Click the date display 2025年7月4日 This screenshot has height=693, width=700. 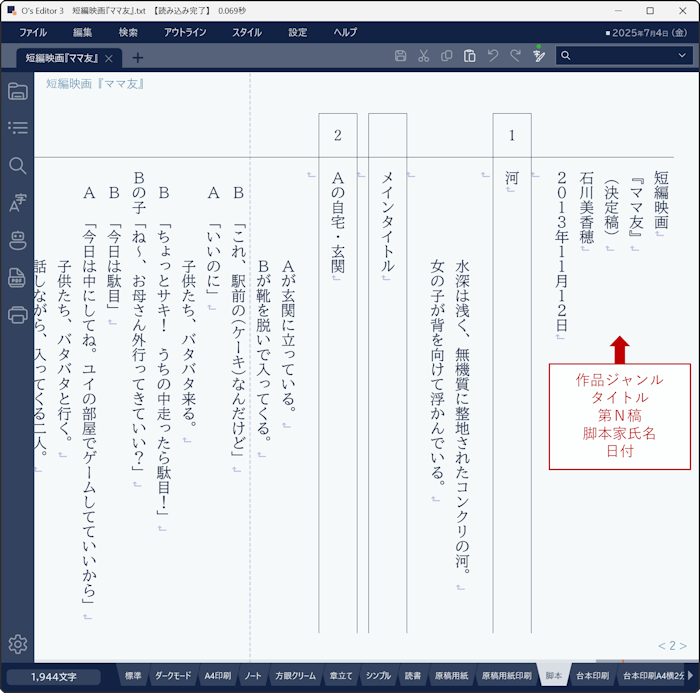coord(646,33)
